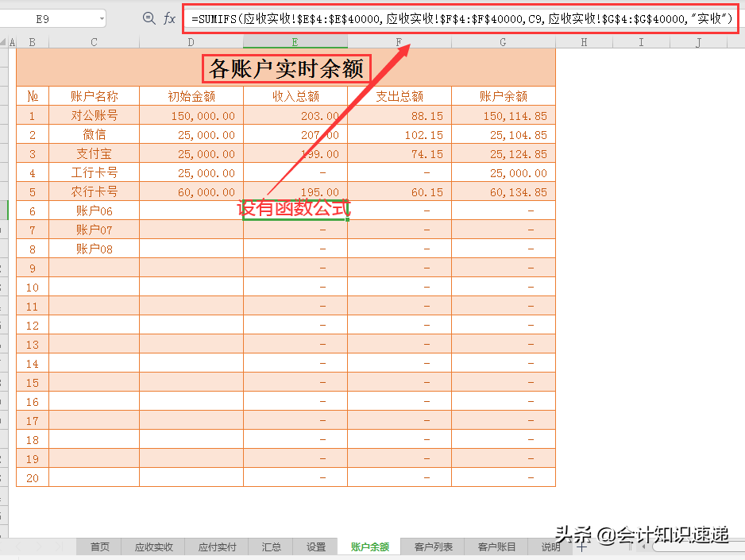Open the 应付实付 worksheet
The height and width of the screenshot is (560, 745).
click(217, 546)
